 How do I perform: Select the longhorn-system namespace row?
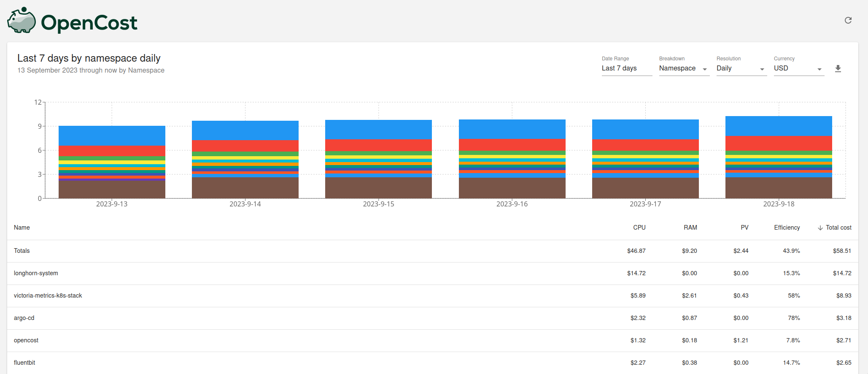coord(36,273)
